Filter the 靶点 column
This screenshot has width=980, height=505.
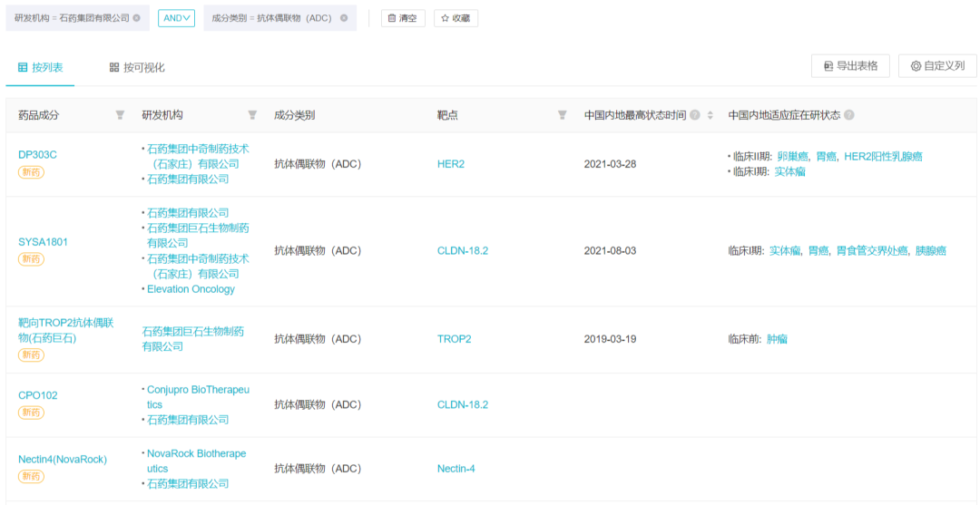point(563,115)
